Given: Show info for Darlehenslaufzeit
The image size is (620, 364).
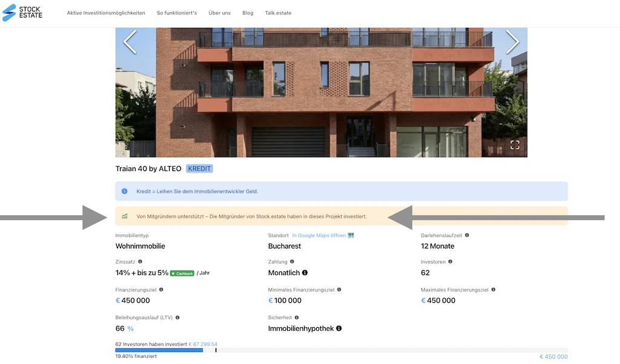Looking at the screenshot, I should [x=467, y=235].
